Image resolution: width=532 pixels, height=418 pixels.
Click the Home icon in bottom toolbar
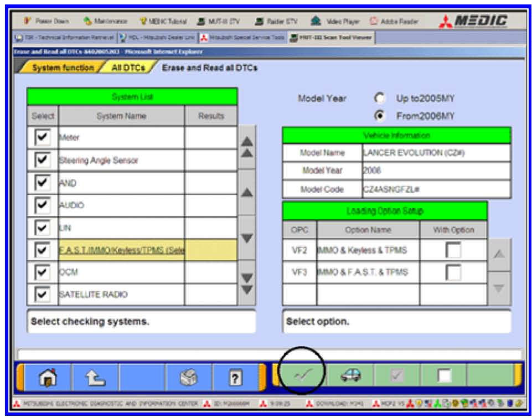tap(47, 377)
